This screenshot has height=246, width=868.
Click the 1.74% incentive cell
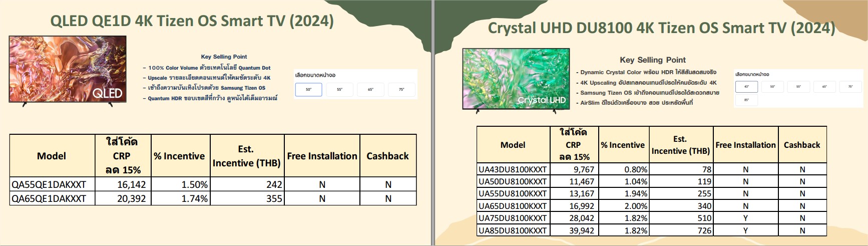click(180, 198)
